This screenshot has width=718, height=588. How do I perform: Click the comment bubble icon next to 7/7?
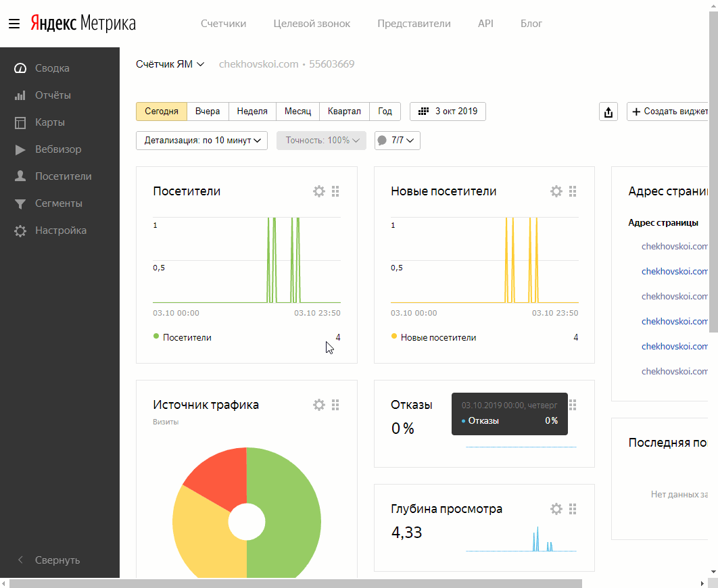tap(383, 140)
